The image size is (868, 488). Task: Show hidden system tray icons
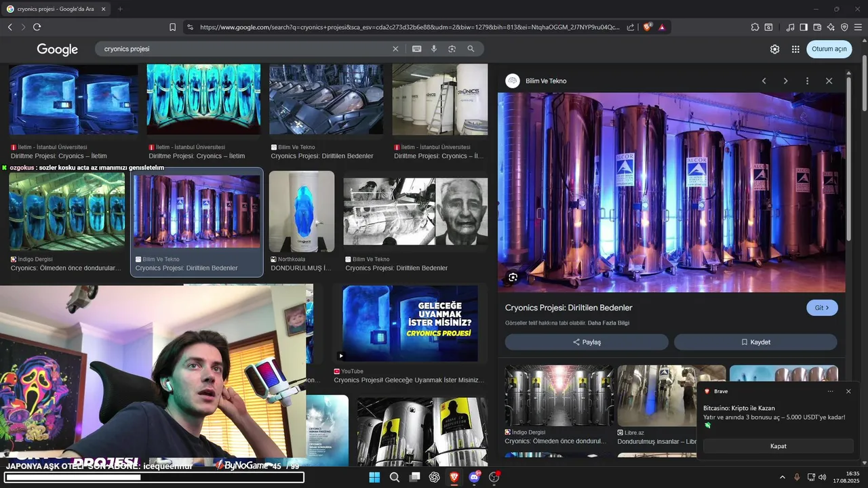[x=782, y=477]
